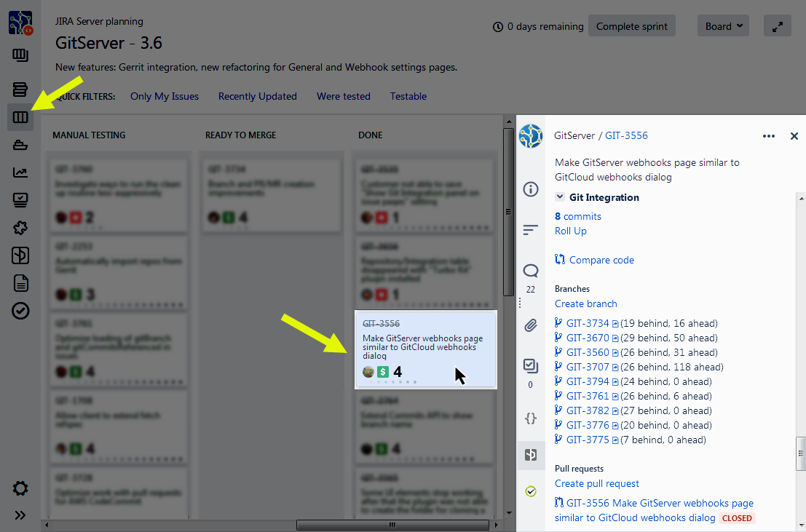This screenshot has height=532, width=806.
Task: Show the green checkmark tab icon in panel
Action: coord(531,491)
